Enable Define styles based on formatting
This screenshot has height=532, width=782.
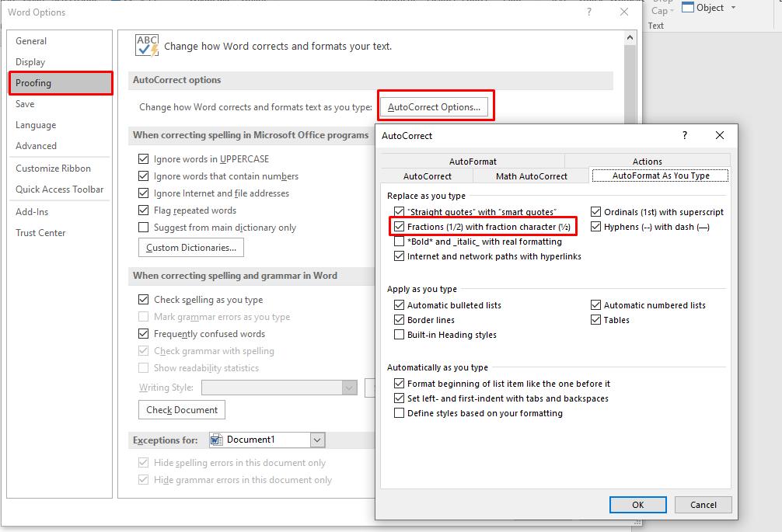(399, 413)
